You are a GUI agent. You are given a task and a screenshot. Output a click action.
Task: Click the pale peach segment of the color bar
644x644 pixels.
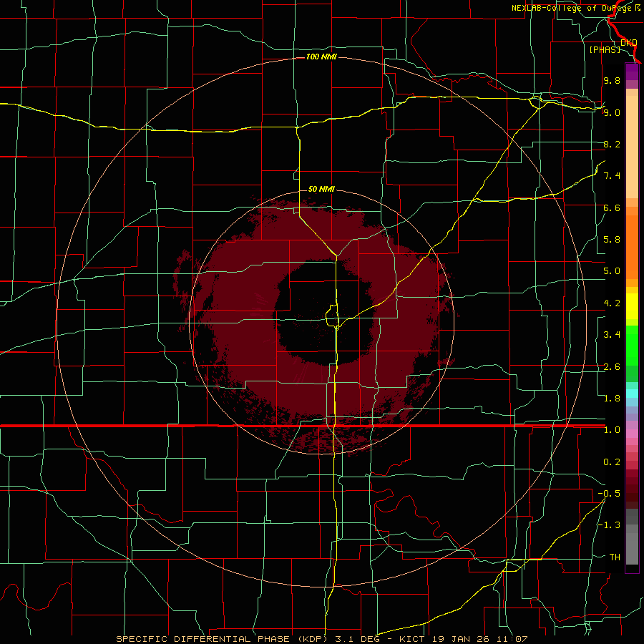pyautogui.click(x=632, y=148)
